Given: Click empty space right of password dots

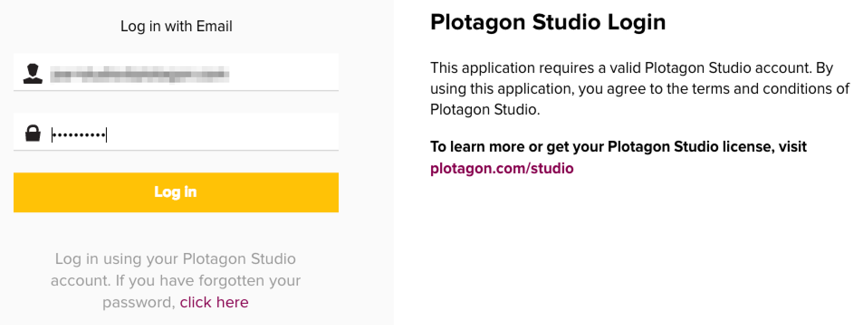Looking at the screenshot, I should pos(223,132).
